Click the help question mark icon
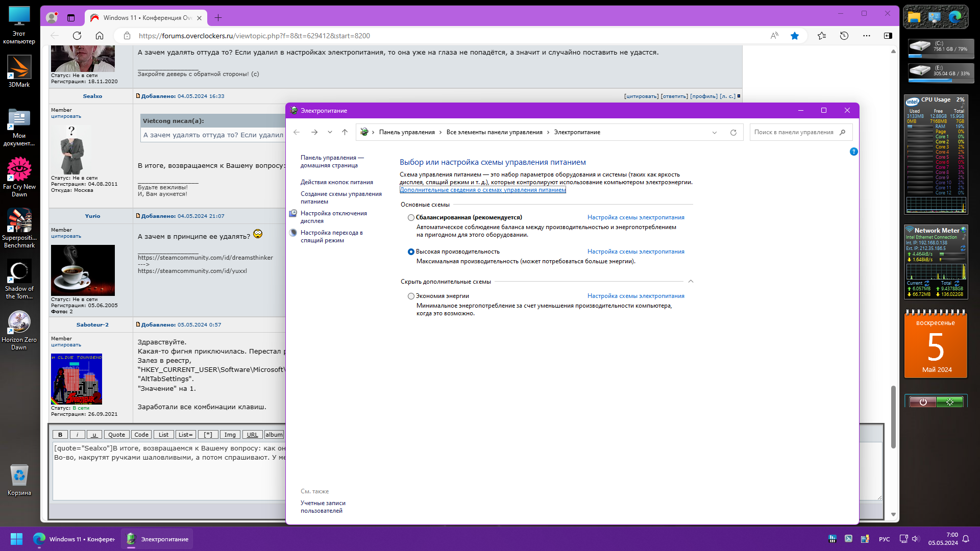The image size is (980, 551). click(x=853, y=152)
